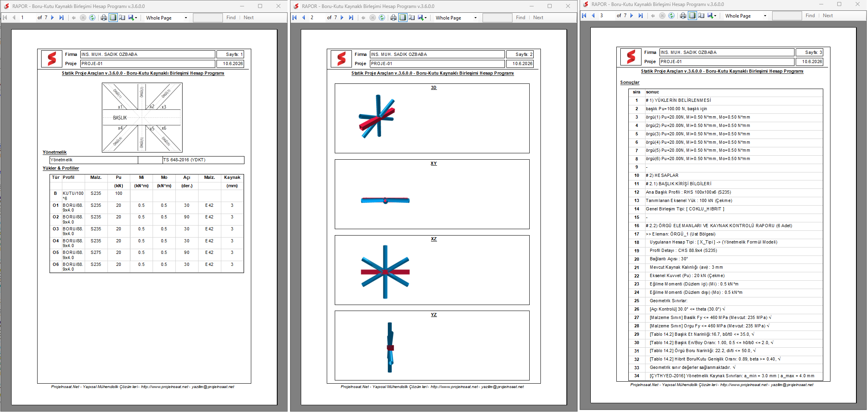Click find text box in page 1 window
868x412 pixels.
click(x=208, y=18)
